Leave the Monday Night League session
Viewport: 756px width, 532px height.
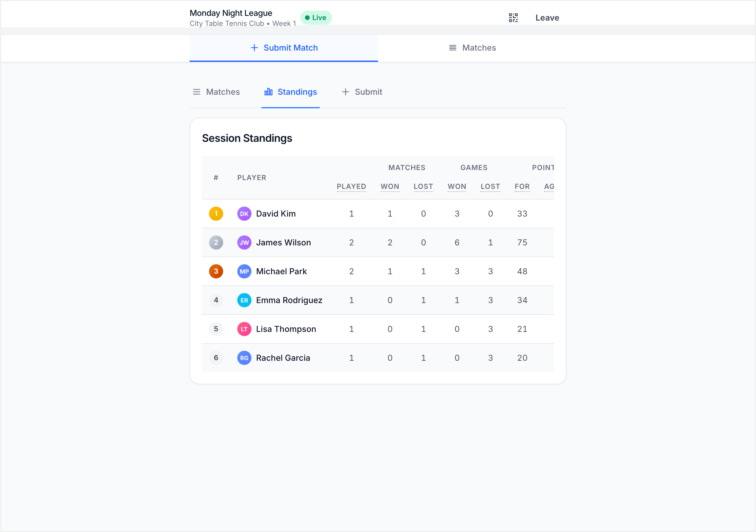tap(547, 18)
